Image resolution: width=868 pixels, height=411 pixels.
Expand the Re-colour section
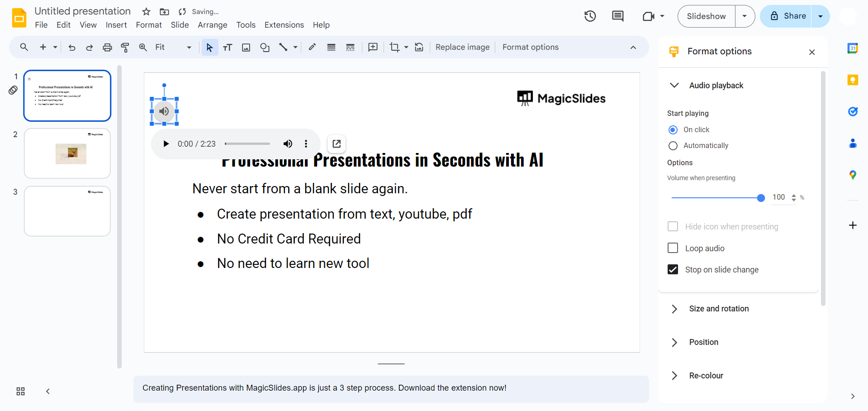click(674, 376)
